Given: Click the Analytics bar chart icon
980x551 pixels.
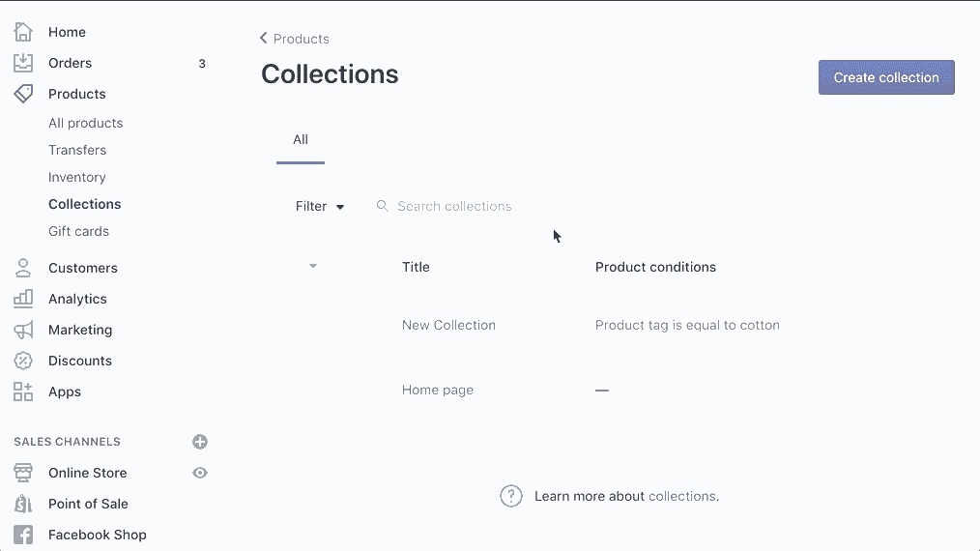Looking at the screenshot, I should (23, 299).
